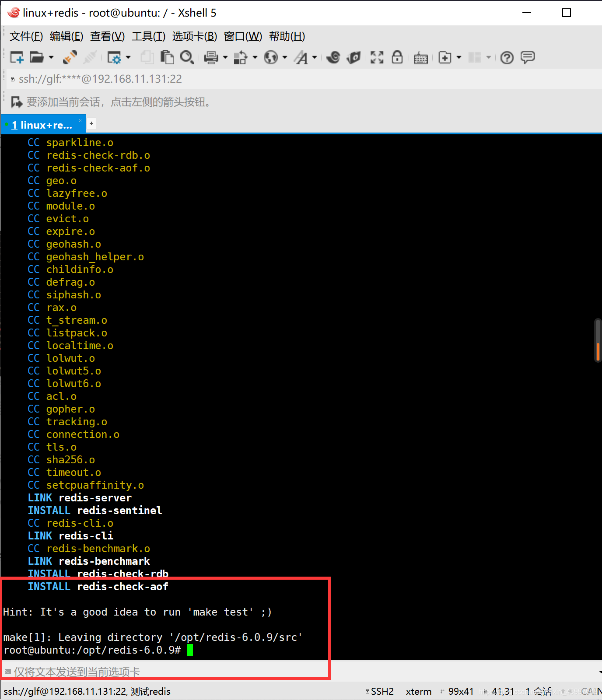
Task: Click the feedback speech bubble icon
Action: pyautogui.click(x=528, y=57)
